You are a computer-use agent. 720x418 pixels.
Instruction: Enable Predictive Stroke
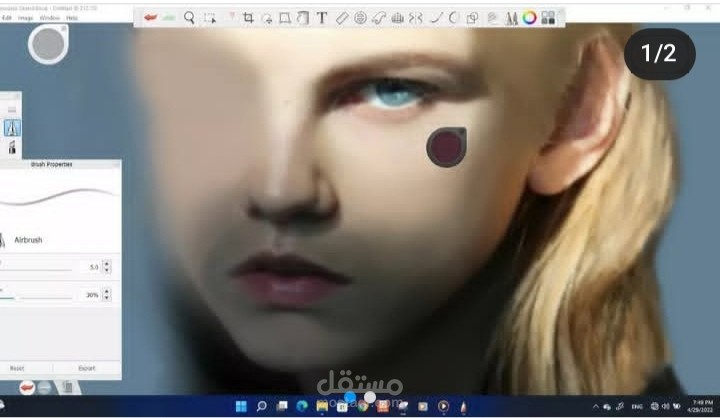click(454, 18)
